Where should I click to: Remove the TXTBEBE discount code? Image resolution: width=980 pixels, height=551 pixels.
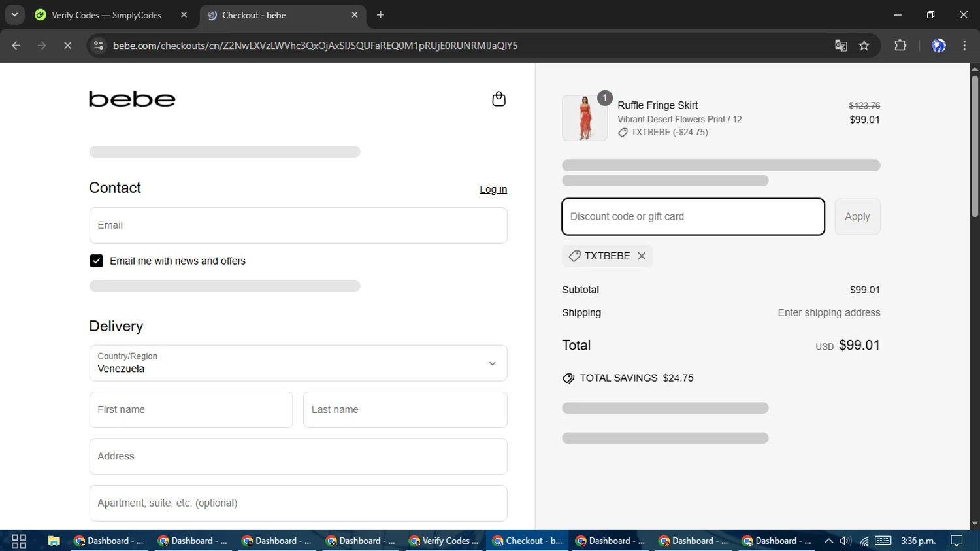[642, 256]
